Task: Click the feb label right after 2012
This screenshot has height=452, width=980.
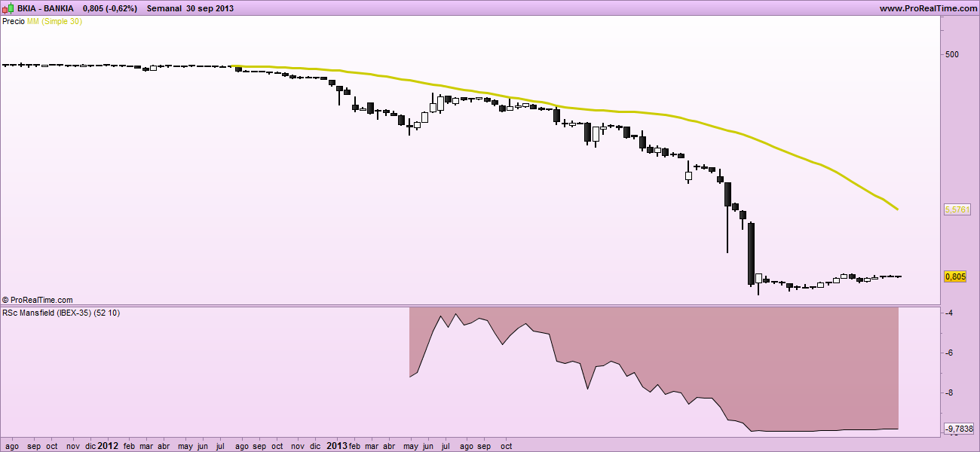Action: (x=129, y=446)
